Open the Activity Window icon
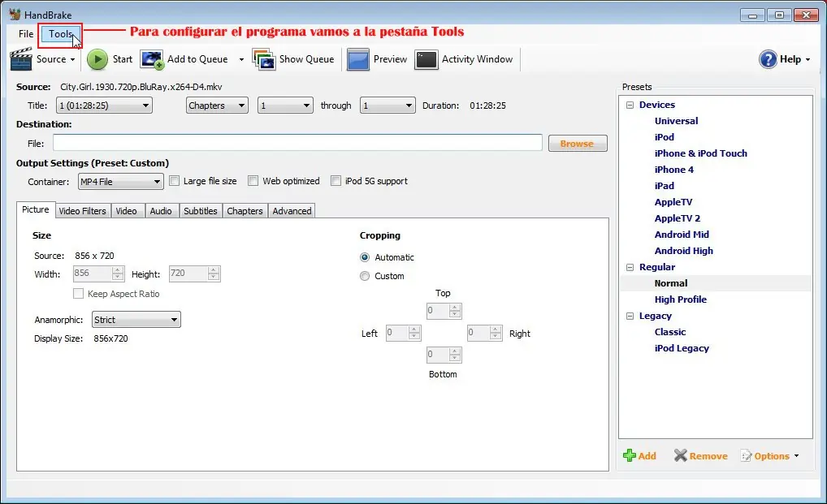Screen dimensions: 827x504 click(x=426, y=59)
